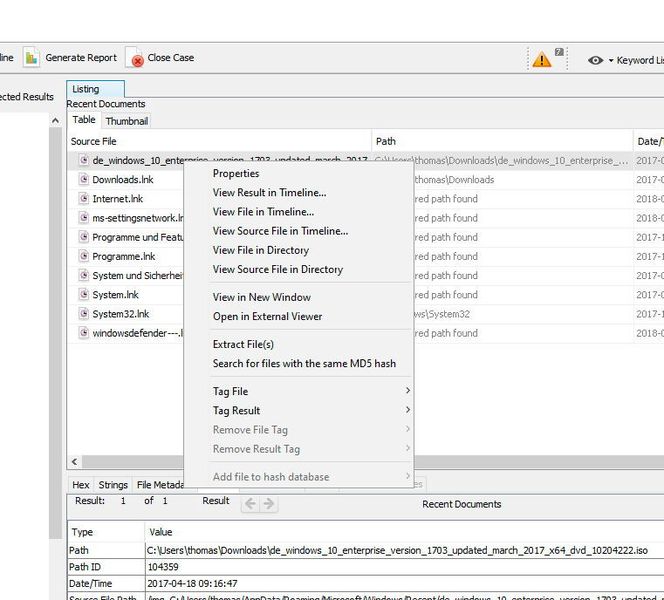Switch to the Thumbnail tab

[x=127, y=121]
